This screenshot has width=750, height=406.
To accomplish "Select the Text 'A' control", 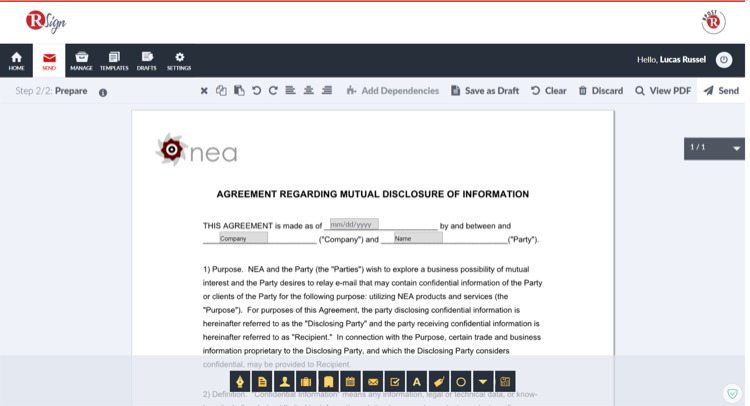I will coord(417,382).
